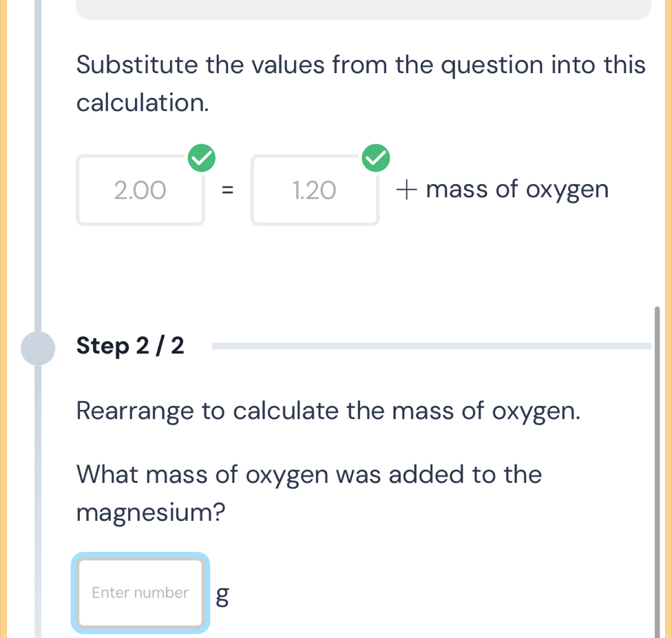Click the mass of oxygen text in the equation
The image size is (672, 638).
(x=517, y=189)
